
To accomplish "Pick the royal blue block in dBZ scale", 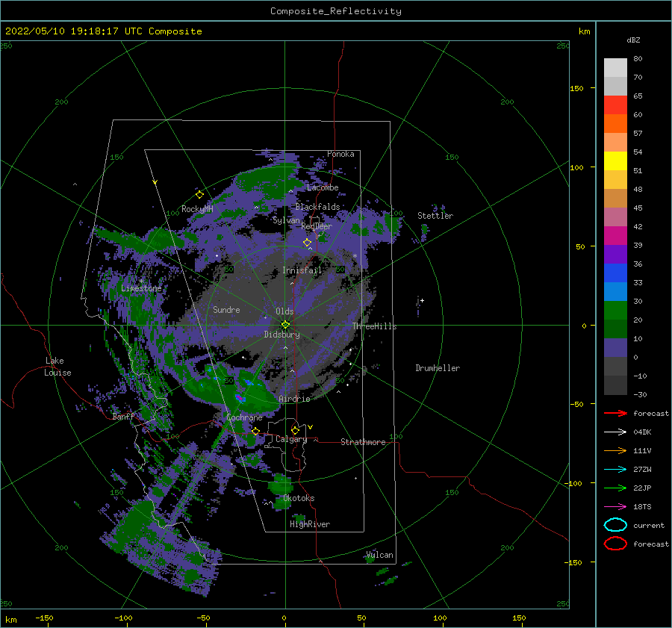I will [615, 273].
